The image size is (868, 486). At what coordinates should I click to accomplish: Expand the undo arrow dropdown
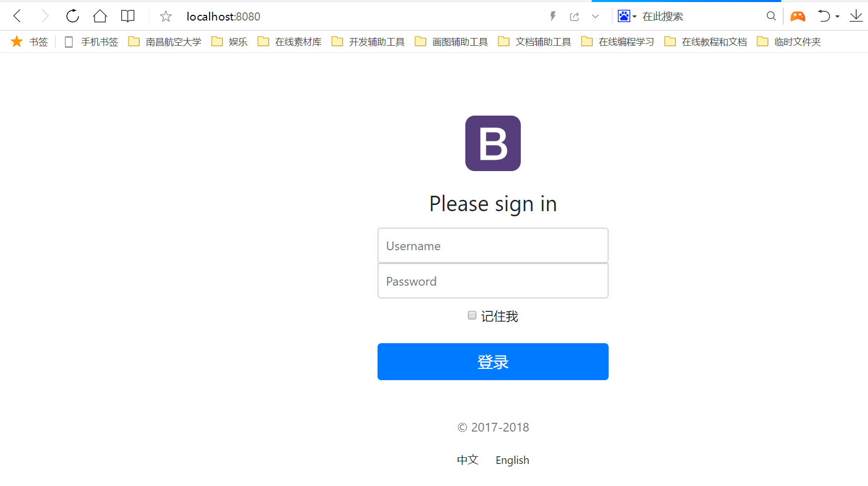[838, 17]
